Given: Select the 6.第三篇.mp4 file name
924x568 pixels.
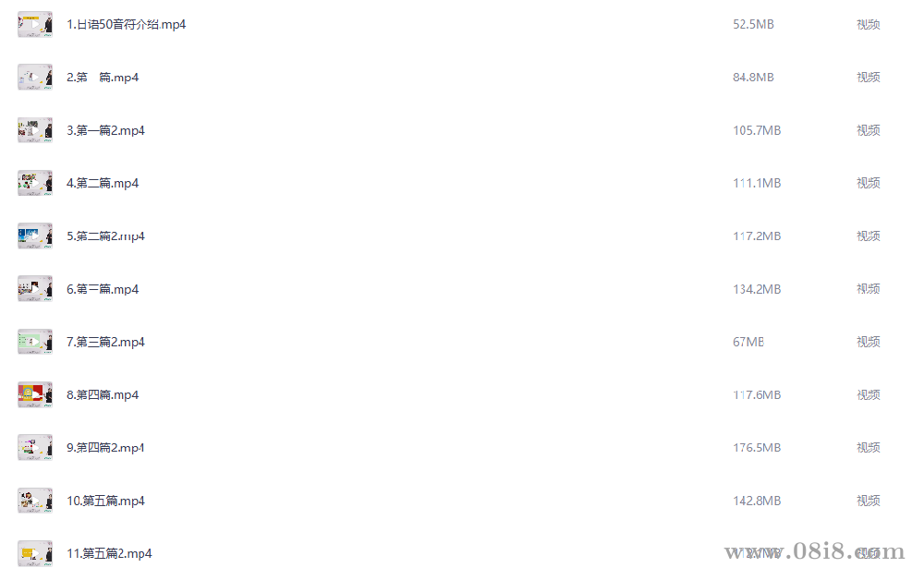Looking at the screenshot, I should pyautogui.click(x=103, y=289).
